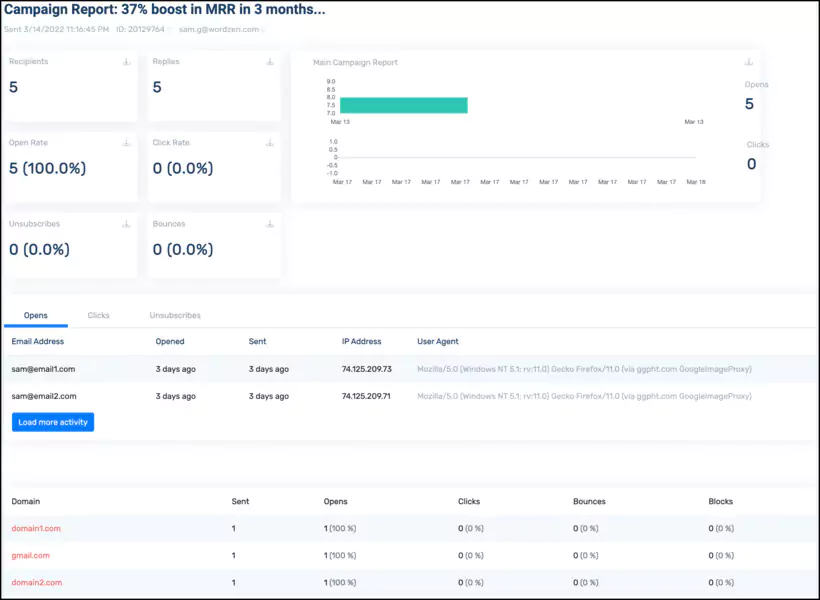Download the Open Rate metrics

[x=124, y=142]
